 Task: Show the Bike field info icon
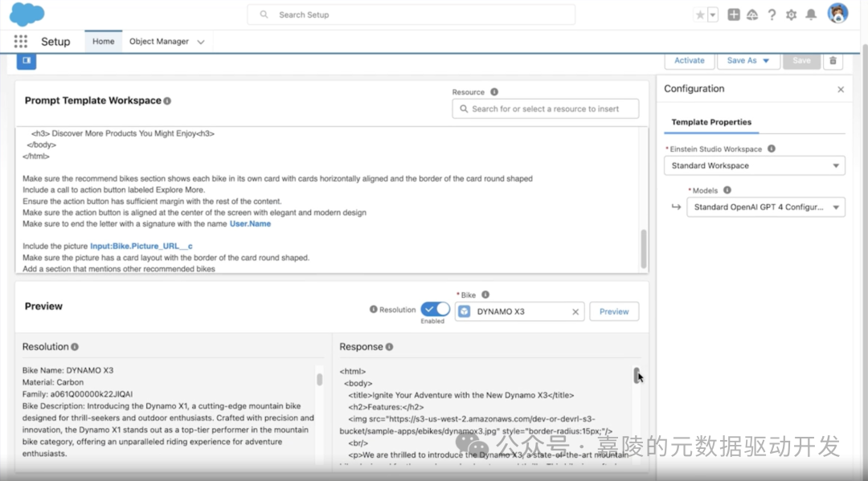pyautogui.click(x=485, y=295)
